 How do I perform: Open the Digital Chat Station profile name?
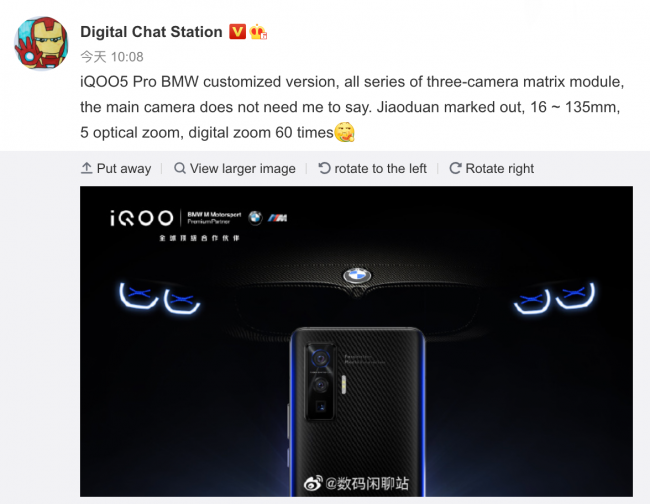click(x=151, y=32)
